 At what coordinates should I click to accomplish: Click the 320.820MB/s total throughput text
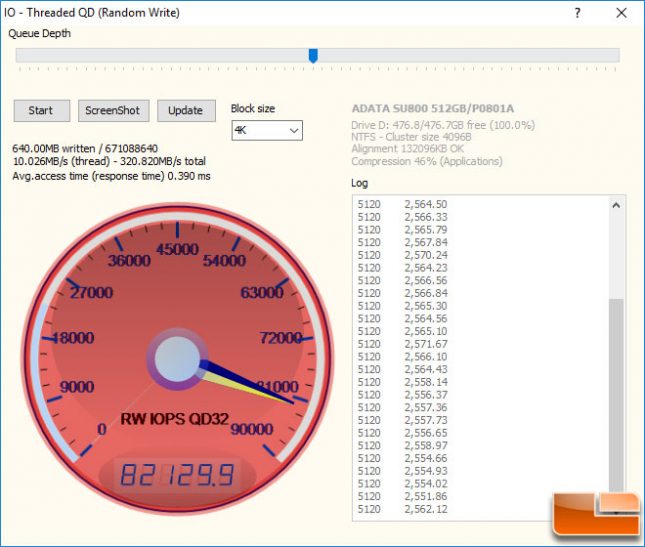(163, 161)
